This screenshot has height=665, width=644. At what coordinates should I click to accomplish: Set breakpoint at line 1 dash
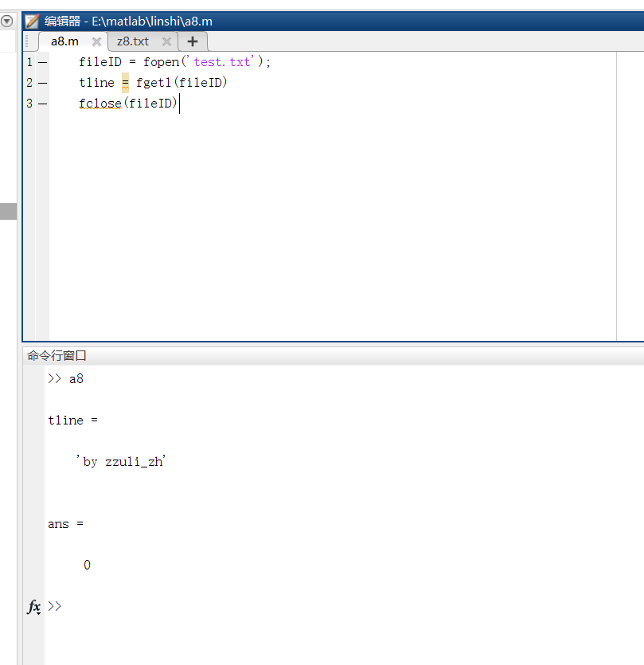pyautogui.click(x=43, y=62)
